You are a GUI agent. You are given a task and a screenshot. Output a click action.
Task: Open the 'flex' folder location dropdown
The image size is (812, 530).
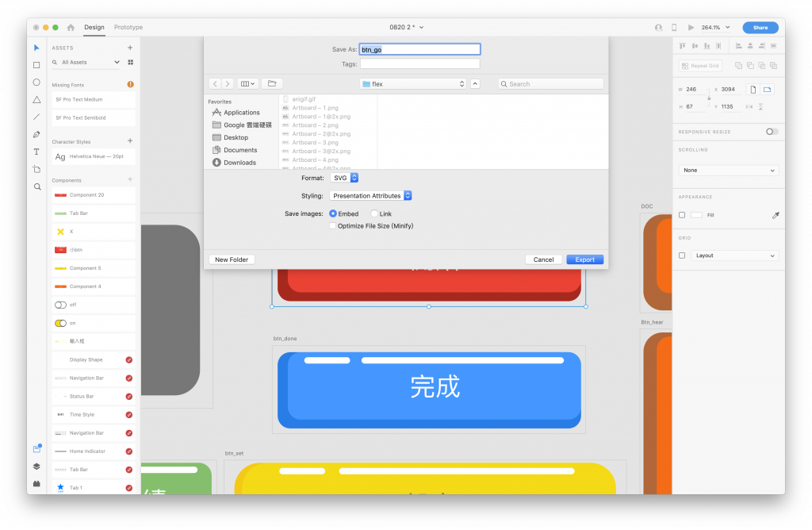(413, 84)
